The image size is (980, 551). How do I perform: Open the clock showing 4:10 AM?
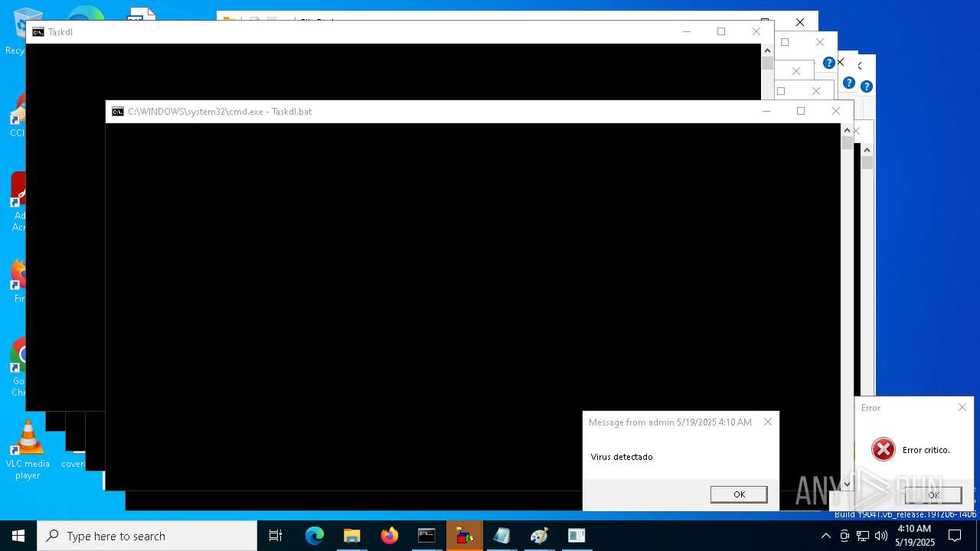(x=915, y=536)
